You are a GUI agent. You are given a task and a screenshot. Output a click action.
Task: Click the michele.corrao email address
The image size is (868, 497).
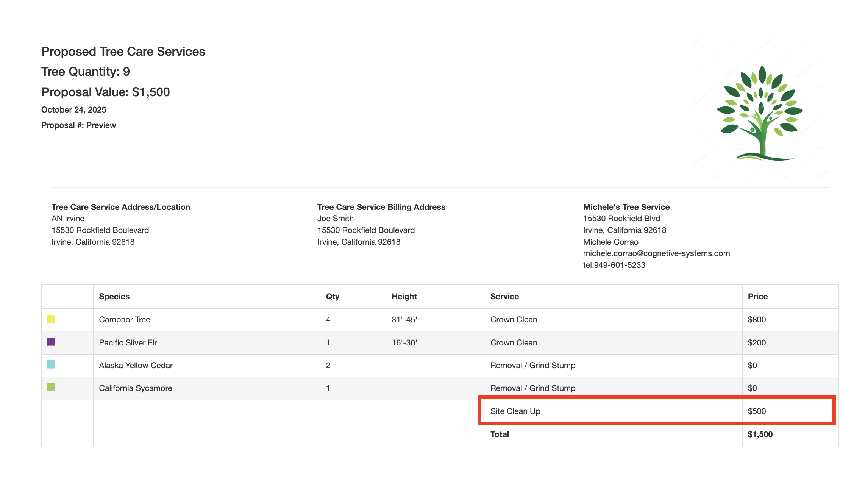pos(656,253)
